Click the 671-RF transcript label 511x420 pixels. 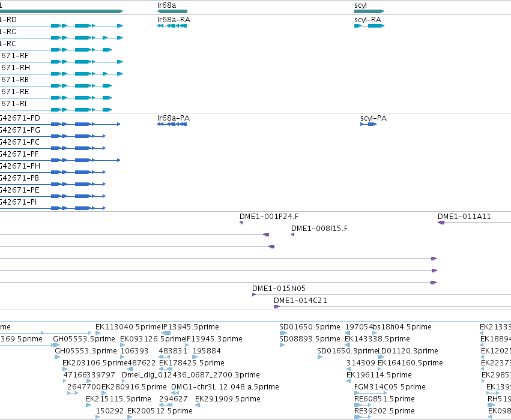[x=14, y=56]
